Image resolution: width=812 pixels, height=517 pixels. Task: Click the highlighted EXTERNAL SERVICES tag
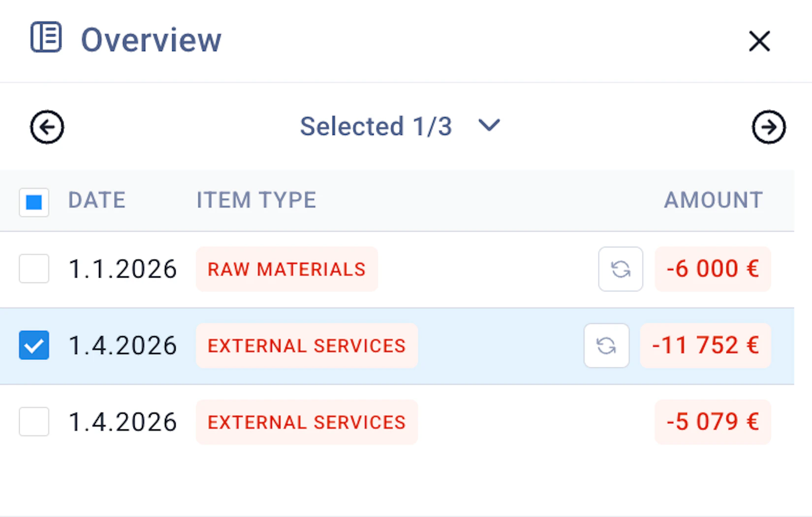(x=307, y=346)
